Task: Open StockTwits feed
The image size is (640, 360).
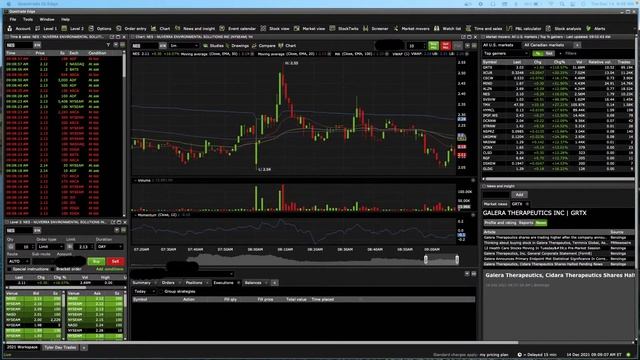Action: (344, 29)
